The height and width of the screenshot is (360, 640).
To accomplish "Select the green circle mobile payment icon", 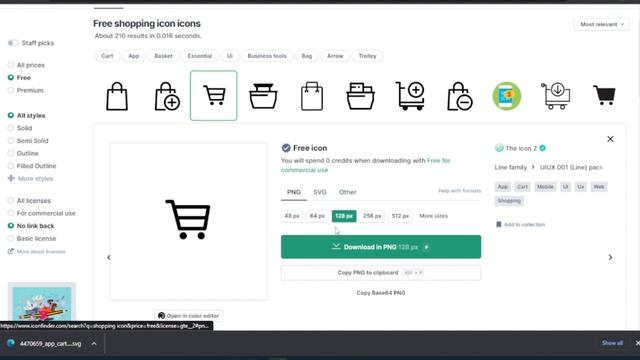I will [507, 96].
